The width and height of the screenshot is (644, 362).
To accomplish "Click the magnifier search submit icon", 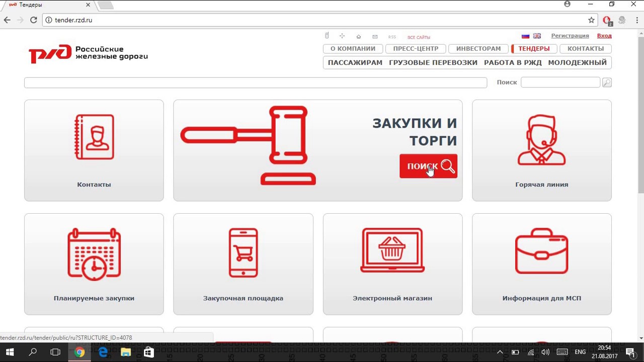I will click(x=607, y=82).
